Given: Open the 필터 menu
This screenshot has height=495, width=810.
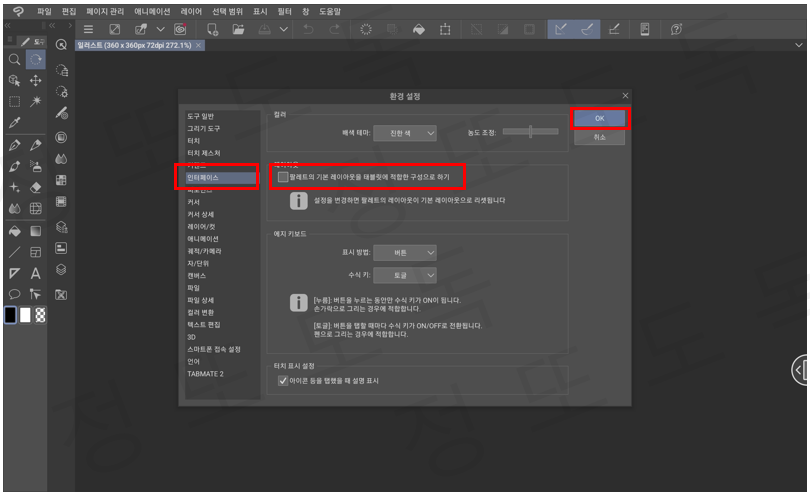Looking at the screenshot, I should tap(284, 11).
